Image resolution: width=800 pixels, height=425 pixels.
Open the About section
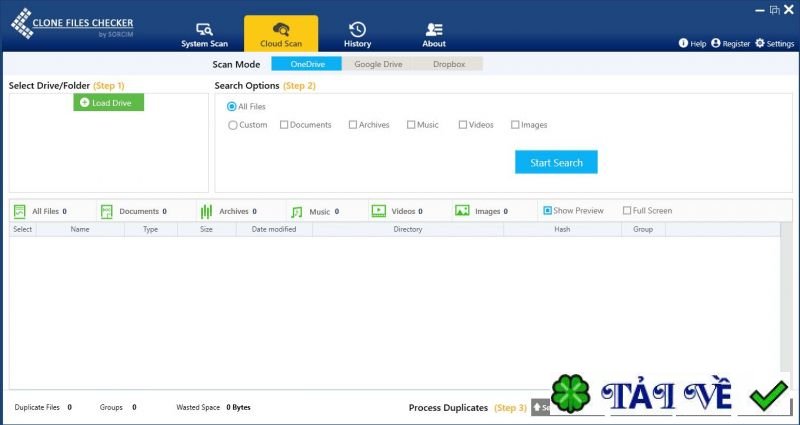point(434,34)
